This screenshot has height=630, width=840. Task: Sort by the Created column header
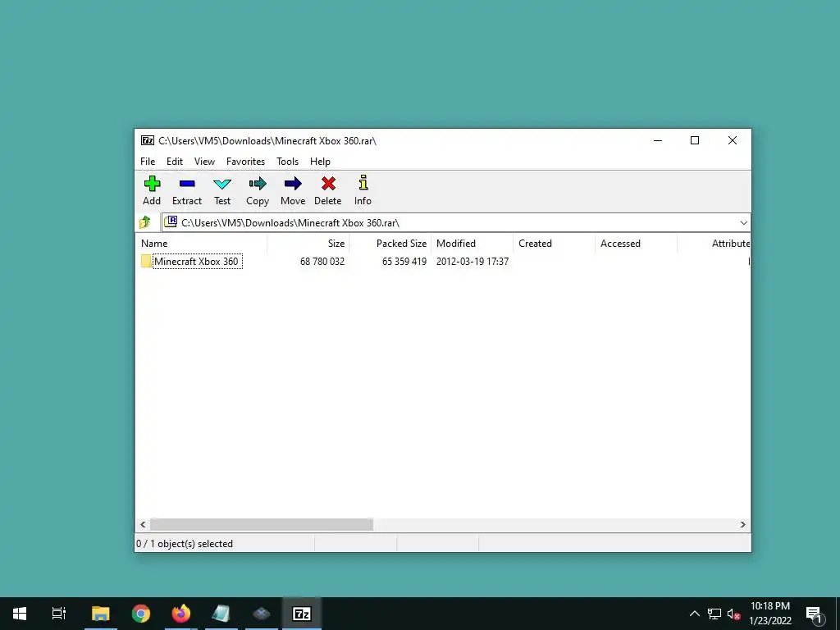(554, 243)
